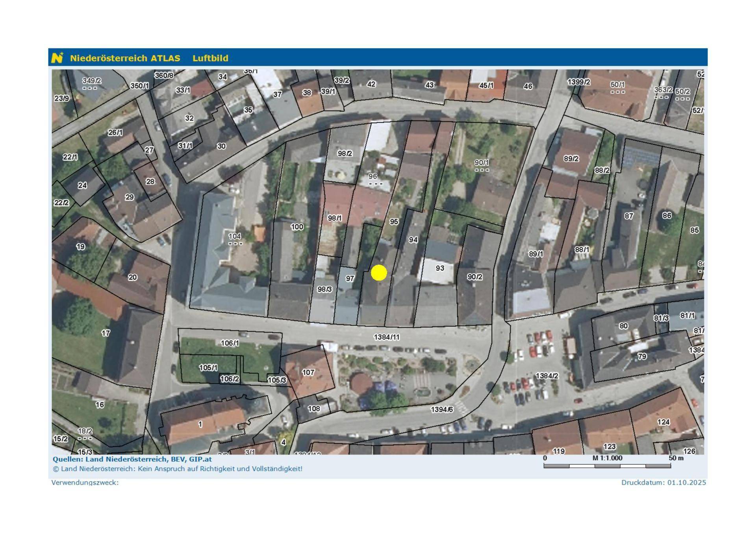Click parcel 107 orange roof building

tap(308, 372)
